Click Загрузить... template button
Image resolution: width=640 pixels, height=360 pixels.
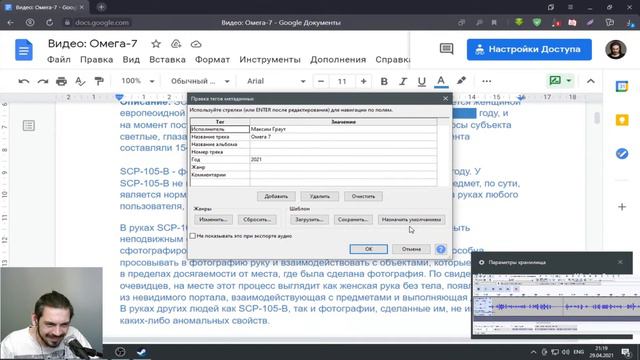[x=309, y=220]
